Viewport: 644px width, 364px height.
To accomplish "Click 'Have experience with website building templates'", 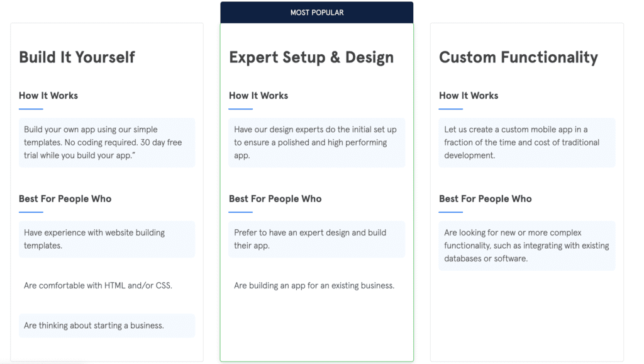I will (x=107, y=239).
